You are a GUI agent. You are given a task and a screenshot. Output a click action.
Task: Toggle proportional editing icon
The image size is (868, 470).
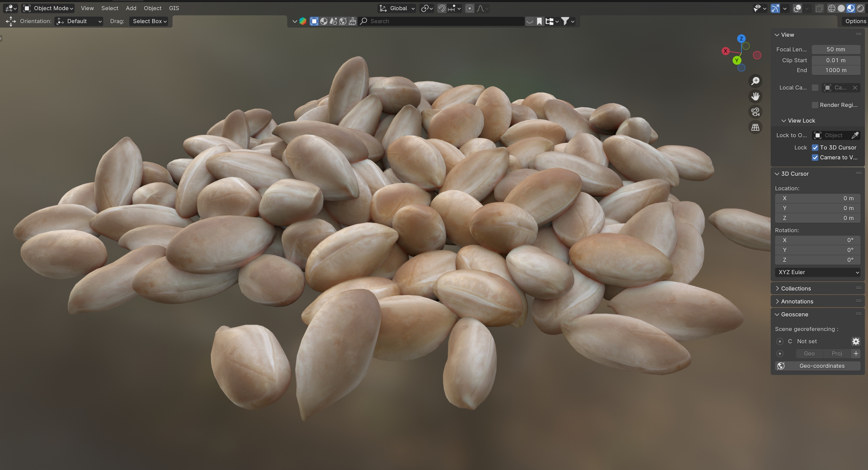click(470, 9)
